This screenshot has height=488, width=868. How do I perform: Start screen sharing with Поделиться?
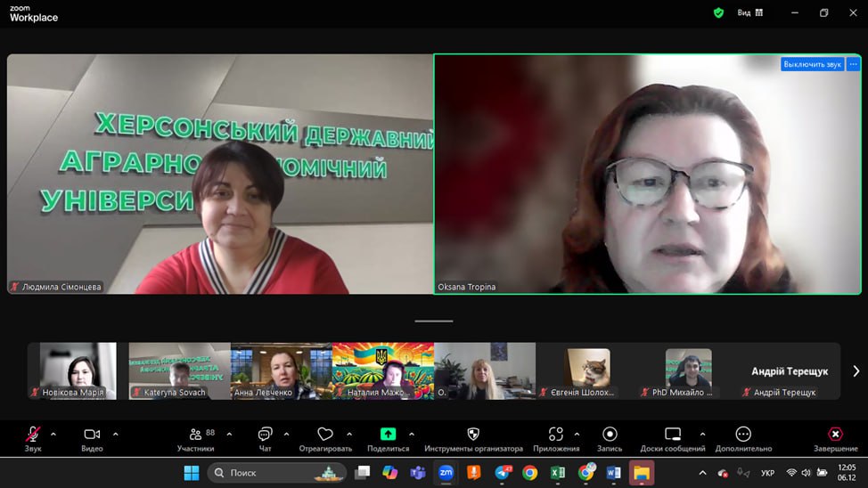pyautogui.click(x=388, y=439)
